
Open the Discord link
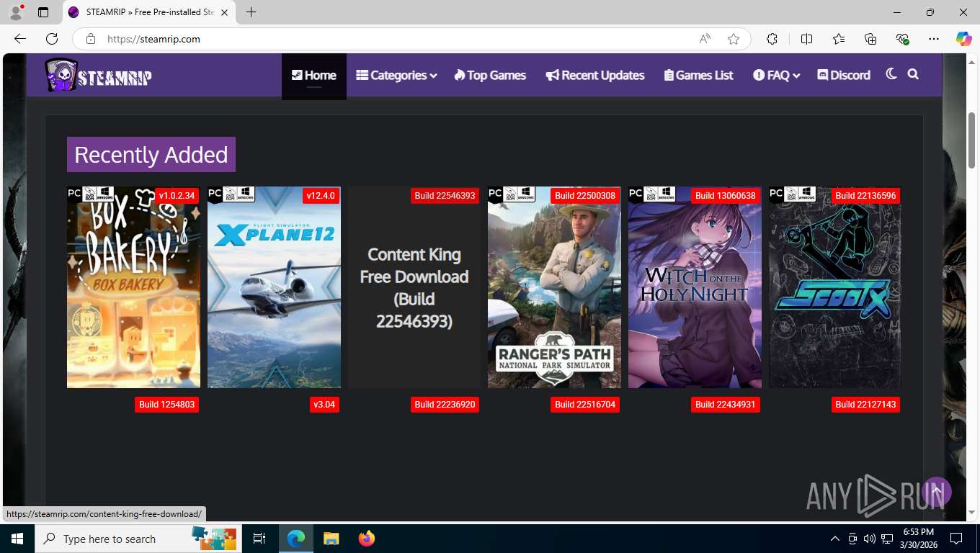coord(844,76)
